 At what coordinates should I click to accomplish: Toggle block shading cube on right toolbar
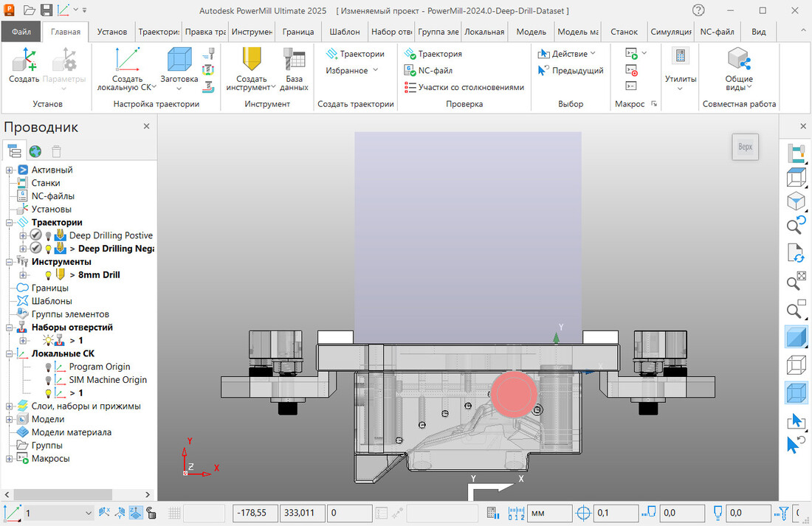tap(796, 393)
